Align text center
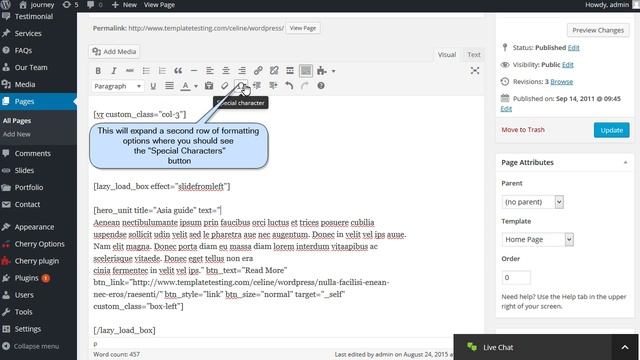 [x=226, y=71]
